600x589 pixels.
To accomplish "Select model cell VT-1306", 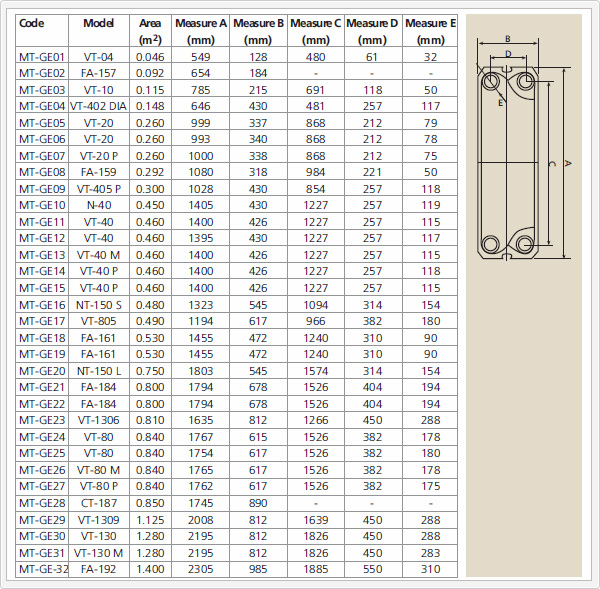I will 98,420.
